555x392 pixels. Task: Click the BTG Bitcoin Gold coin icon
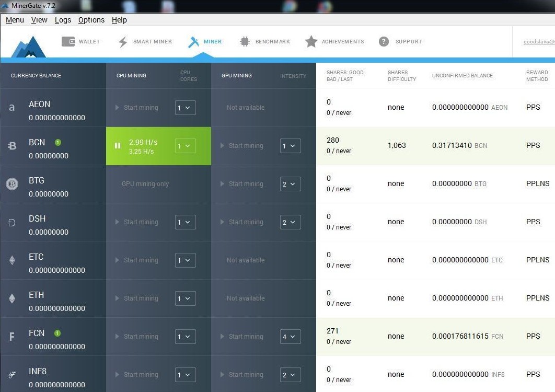(x=12, y=184)
